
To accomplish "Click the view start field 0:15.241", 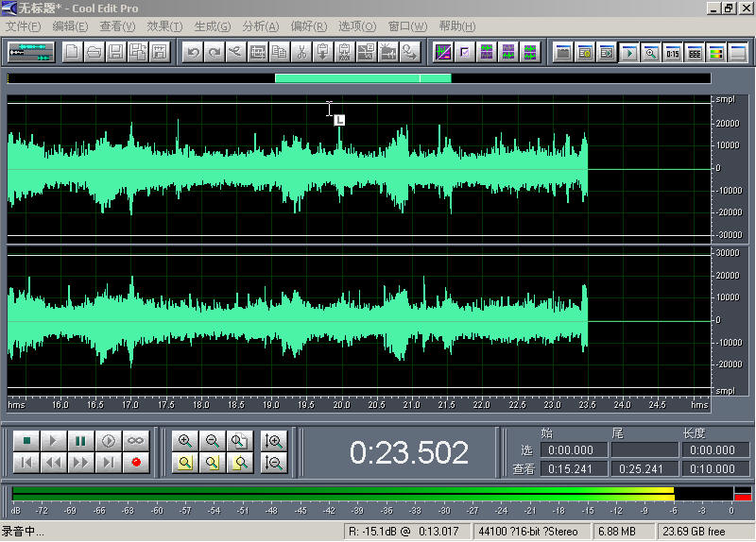I will click(x=574, y=468).
